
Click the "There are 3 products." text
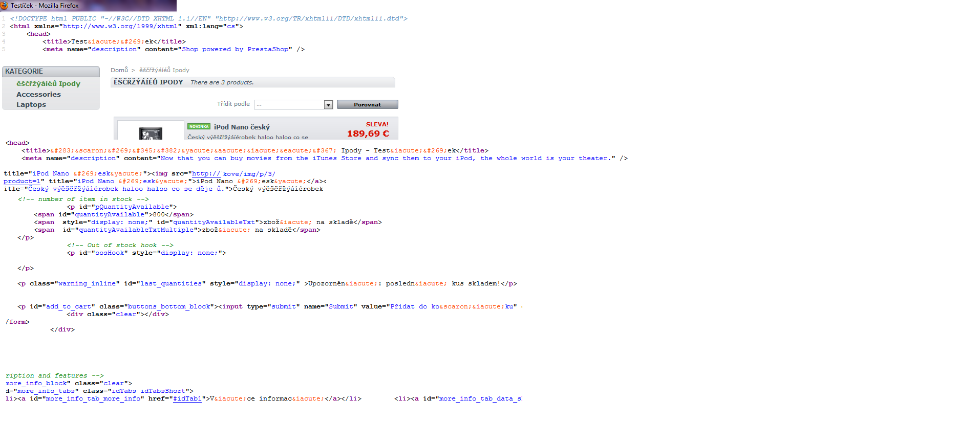coord(222,82)
